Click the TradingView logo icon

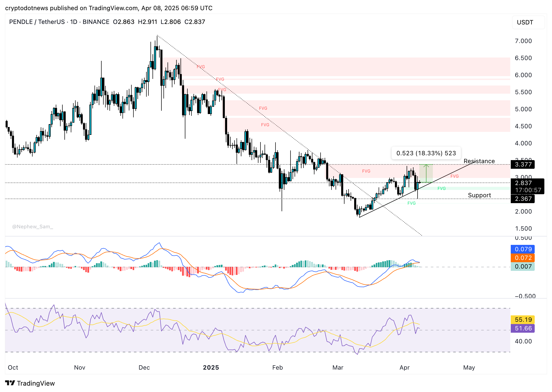coord(10,383)
